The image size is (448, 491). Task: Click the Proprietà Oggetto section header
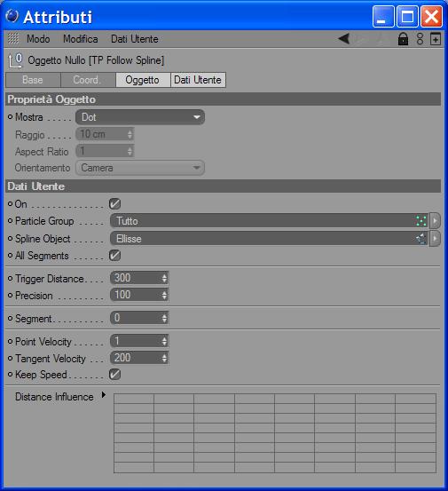point(223,99)
